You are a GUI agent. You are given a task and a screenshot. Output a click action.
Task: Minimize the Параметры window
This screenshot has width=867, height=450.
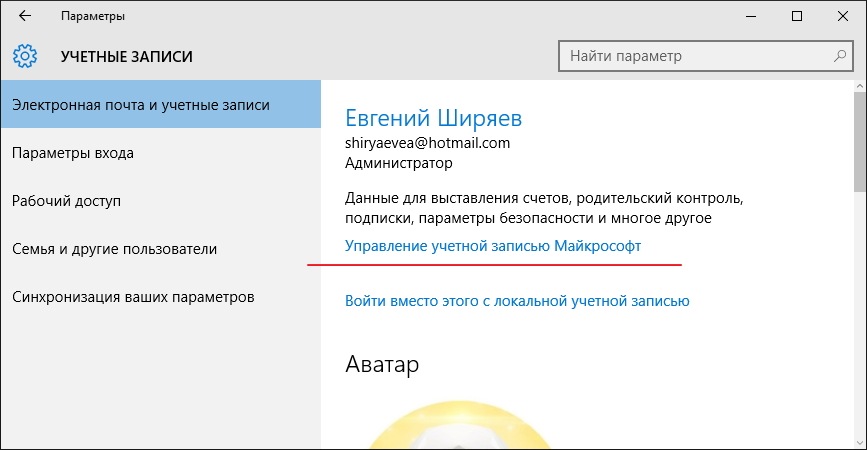coord(751,16)
